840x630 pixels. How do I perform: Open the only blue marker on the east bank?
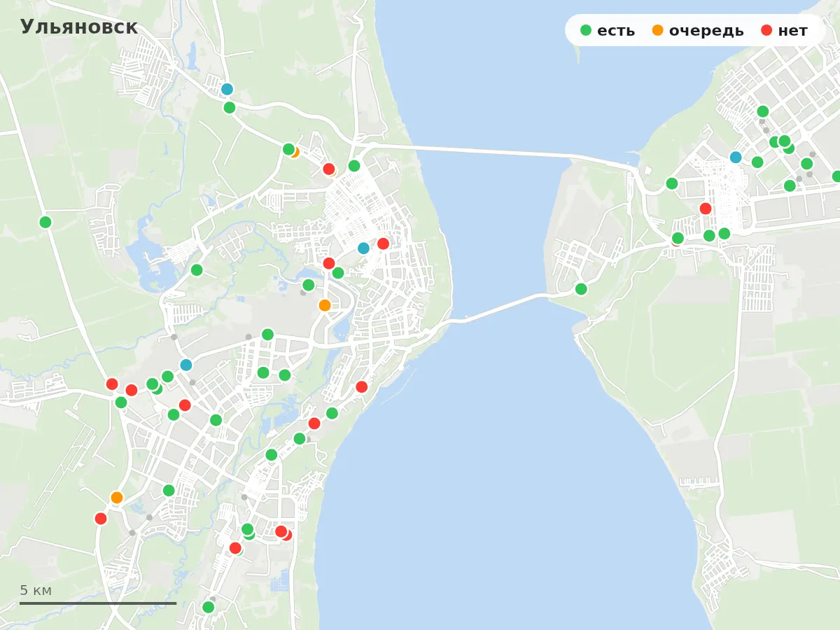(x=736, y=157)
